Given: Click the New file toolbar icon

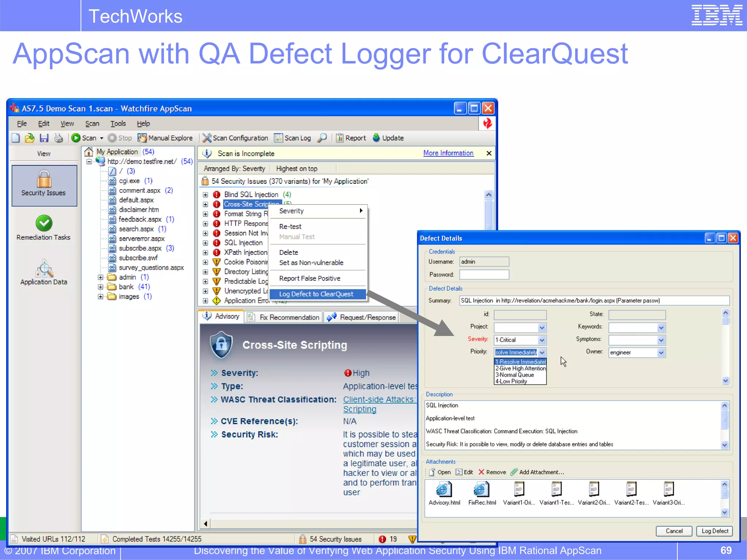Looking at the screenshot, I should pos(16,138).
